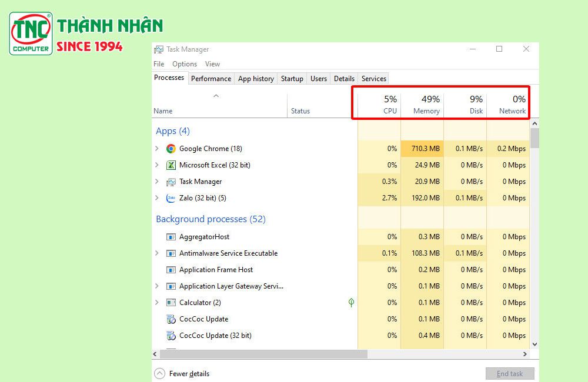This screenshot has width=588, height=382.
Task: Open the View menu
Action: [212, 64]
